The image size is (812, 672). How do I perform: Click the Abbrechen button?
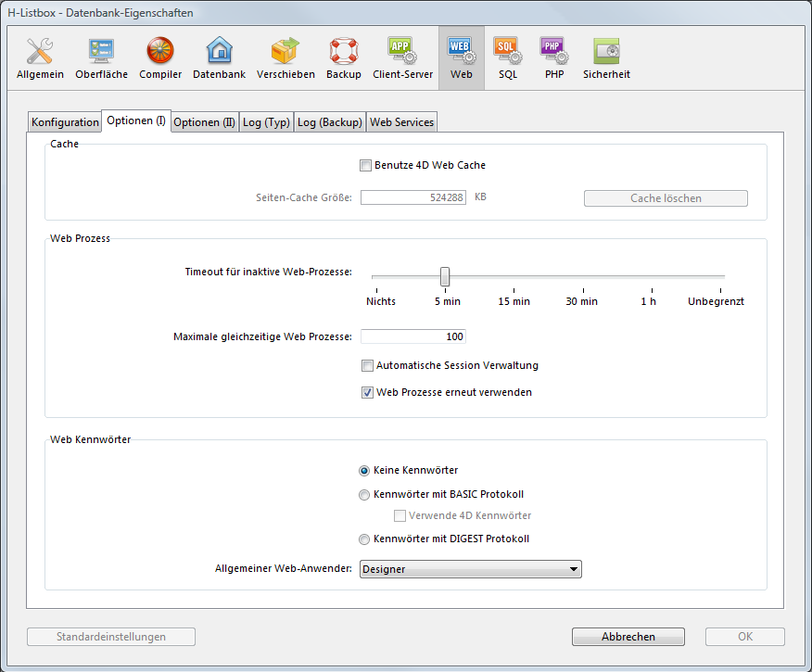pos(628,637)
